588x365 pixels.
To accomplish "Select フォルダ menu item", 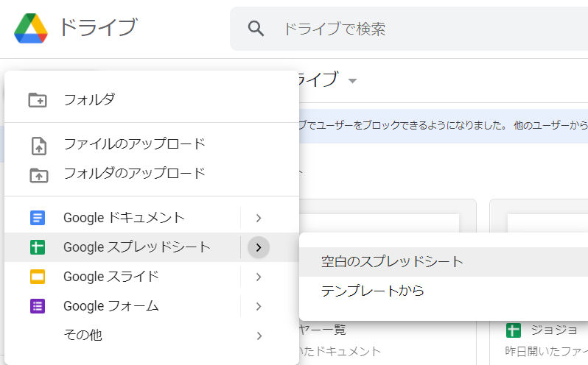I will click(x=152, y=100).
